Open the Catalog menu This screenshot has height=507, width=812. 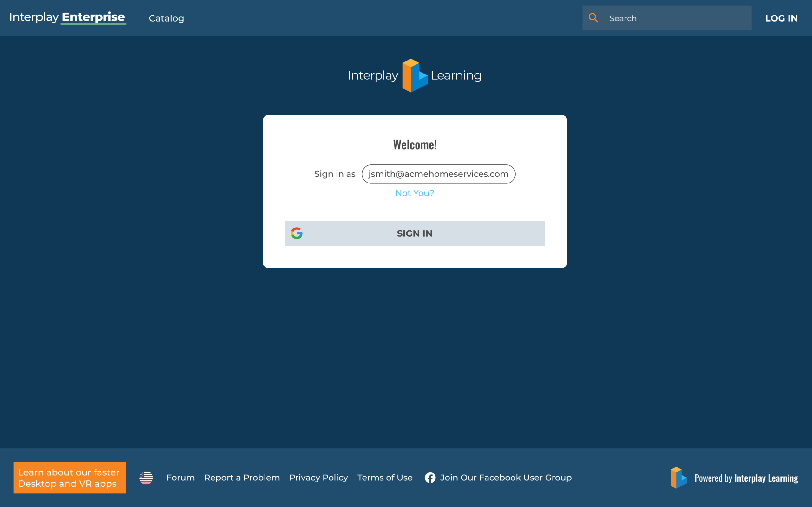tap(166, 18)
